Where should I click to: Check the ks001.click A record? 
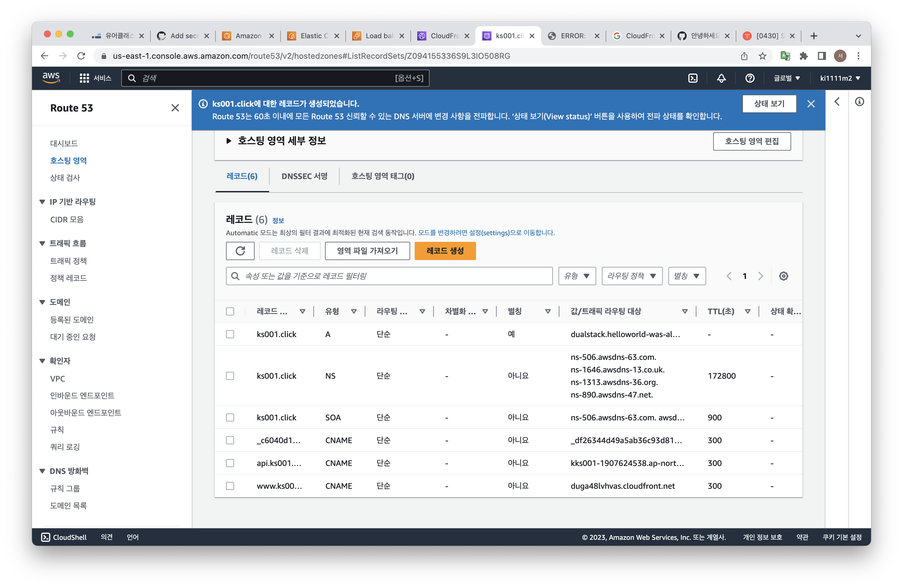pos(230,334)
